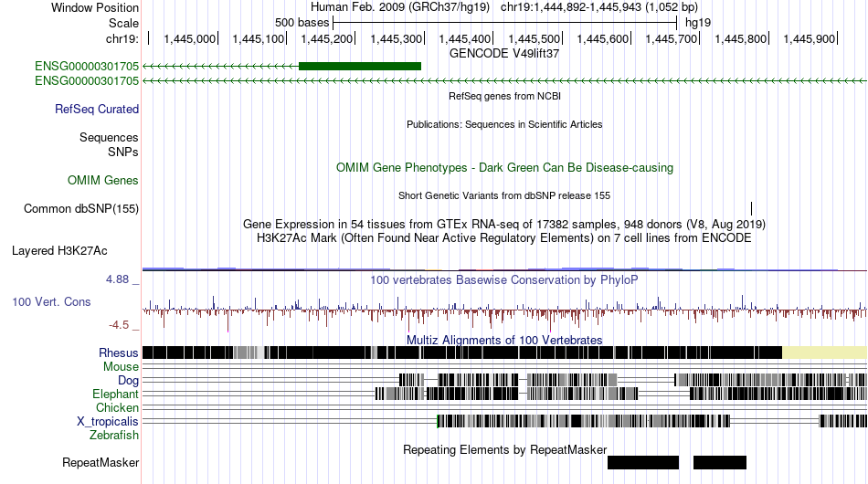Image resolution: width=868 pixels, height=484 pixels.
Task: Click the H3K27Ac Mark ENCODE track title
Action: tap(504, 237)
